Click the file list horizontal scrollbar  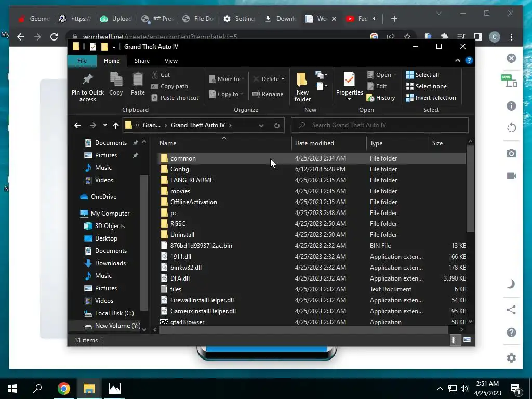tap(303, 329)
